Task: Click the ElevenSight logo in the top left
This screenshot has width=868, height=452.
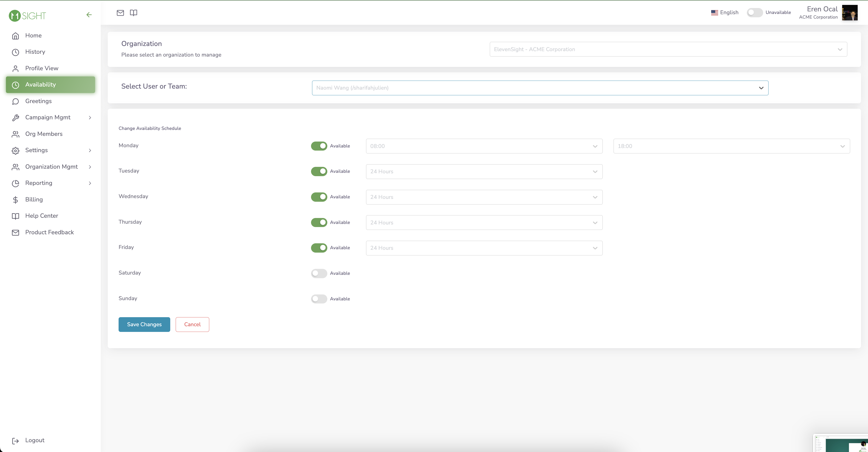Action: (27, 15)
